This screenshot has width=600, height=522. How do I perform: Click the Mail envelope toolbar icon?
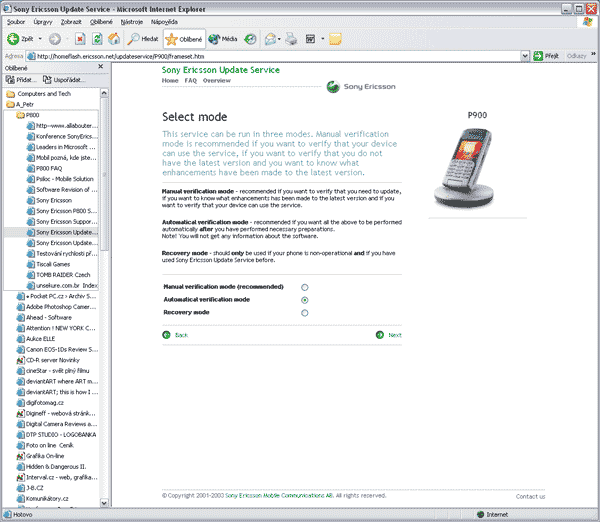(x=270, y=39)
